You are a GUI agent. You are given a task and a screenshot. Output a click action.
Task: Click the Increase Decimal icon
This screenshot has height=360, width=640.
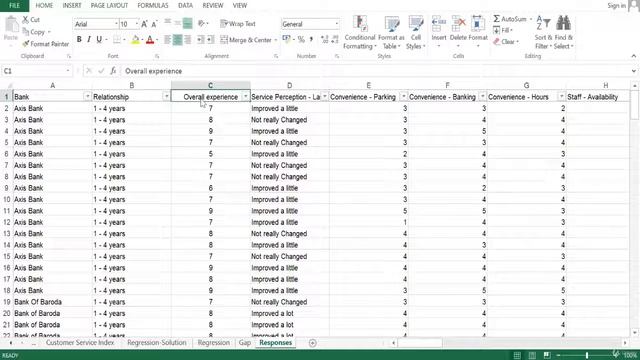tap(324, 40)
